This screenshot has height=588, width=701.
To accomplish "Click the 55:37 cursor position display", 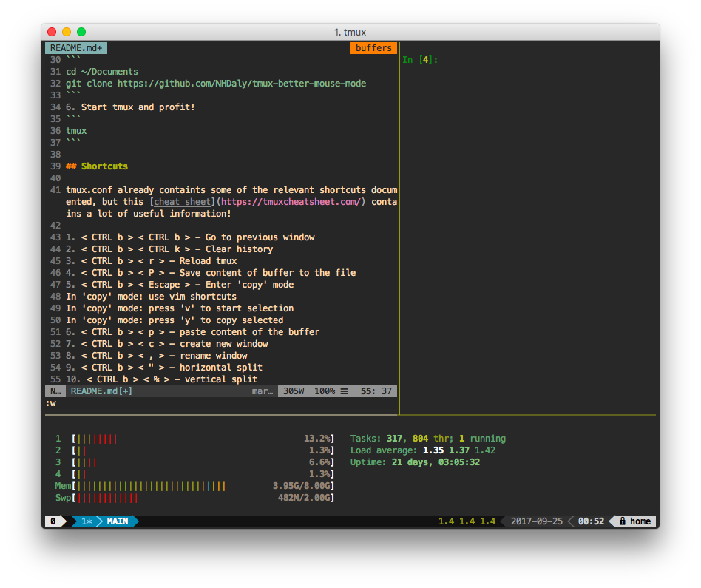I will click(376, 391).
